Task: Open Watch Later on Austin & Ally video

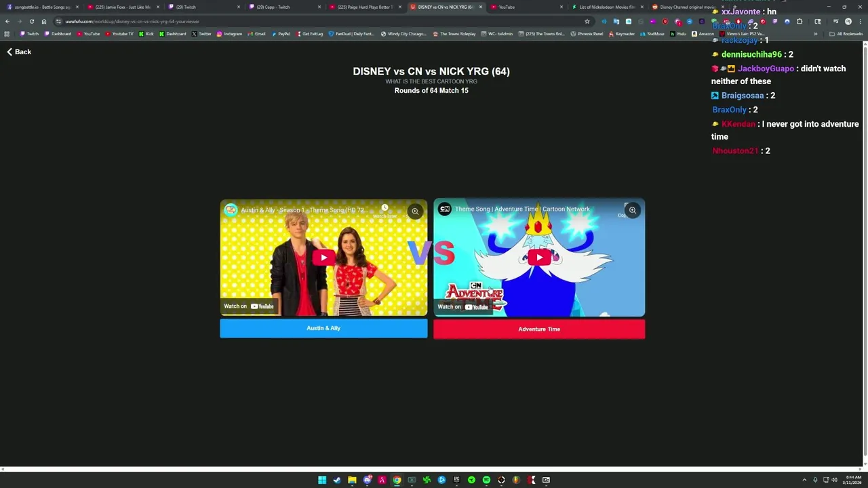Action: [x=384, y=211]
